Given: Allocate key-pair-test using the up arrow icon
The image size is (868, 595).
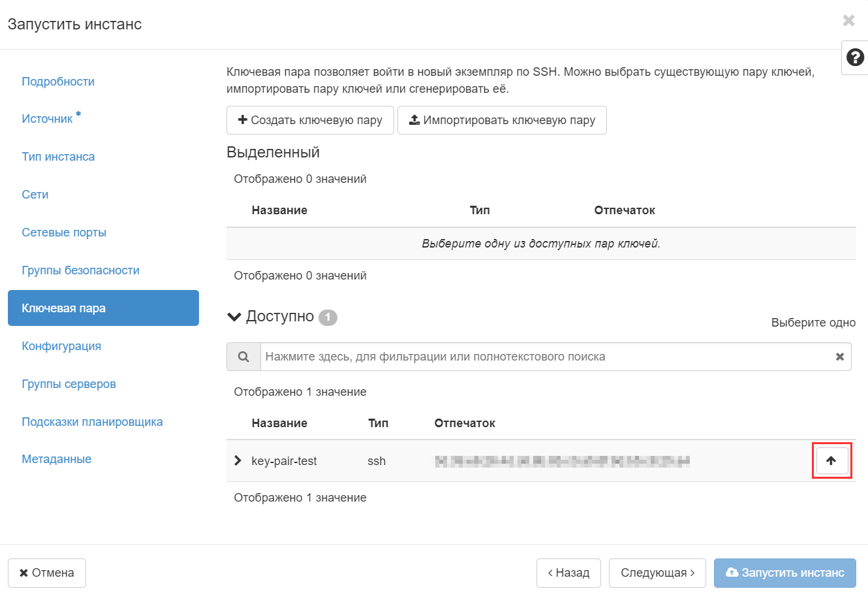Looking at the screenshot, I should (x=831, y=460).
